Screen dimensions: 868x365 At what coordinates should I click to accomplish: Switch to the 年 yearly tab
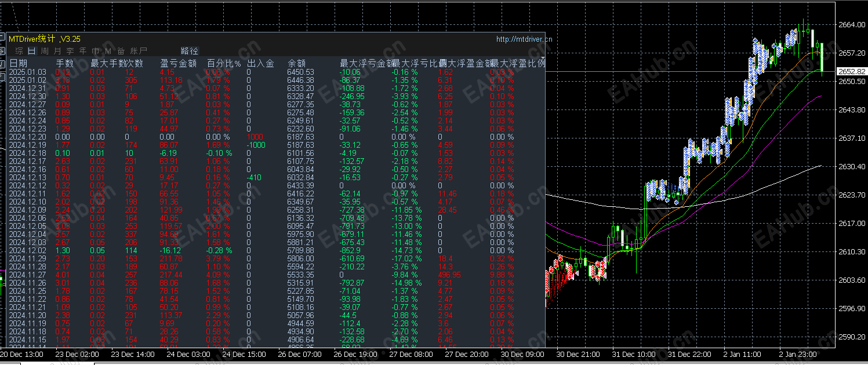point(83,51)
